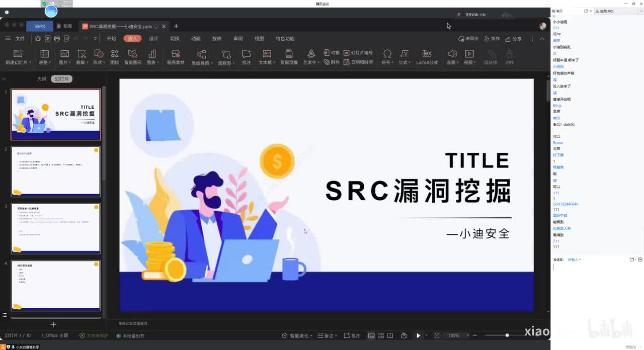Viewport: 644px width, 350px height.
Task: Switch to the 切换 ribbon tab
Action: (x=175, y=39)
